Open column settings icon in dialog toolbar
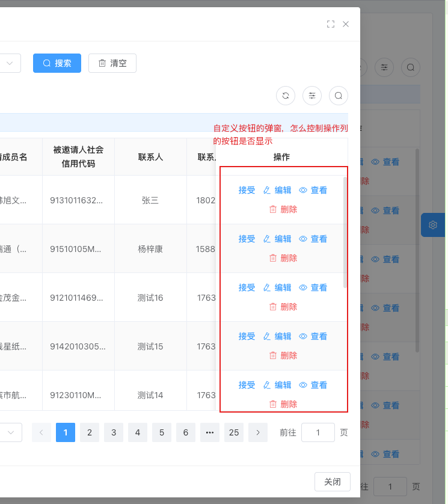Screen dimensions: 448x504 pyautogui.click(x=312, y=95)
